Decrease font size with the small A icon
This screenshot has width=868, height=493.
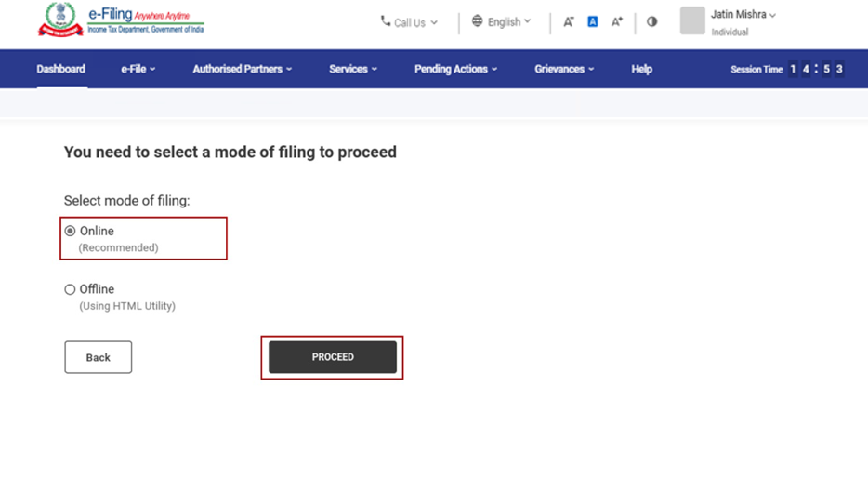(x=568, y=21)
